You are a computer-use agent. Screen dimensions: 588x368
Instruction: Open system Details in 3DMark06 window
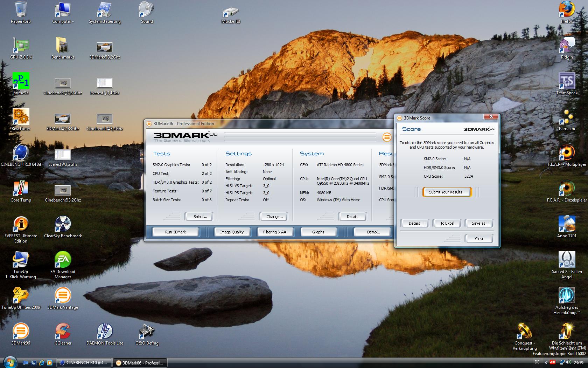pos(353,217)
